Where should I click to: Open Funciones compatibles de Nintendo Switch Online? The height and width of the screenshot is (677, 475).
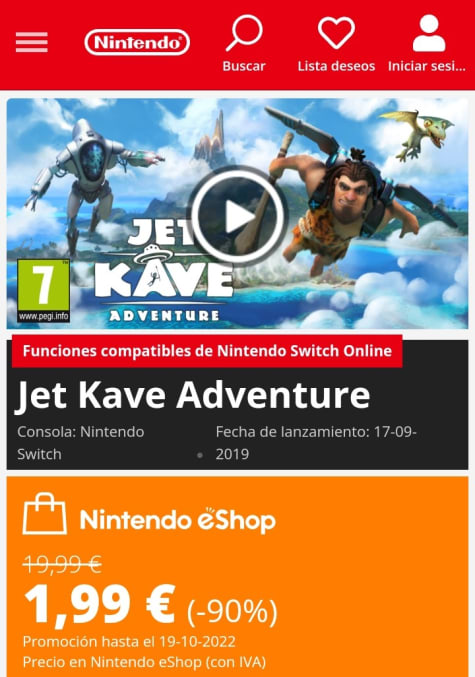(x=207, y=351)
